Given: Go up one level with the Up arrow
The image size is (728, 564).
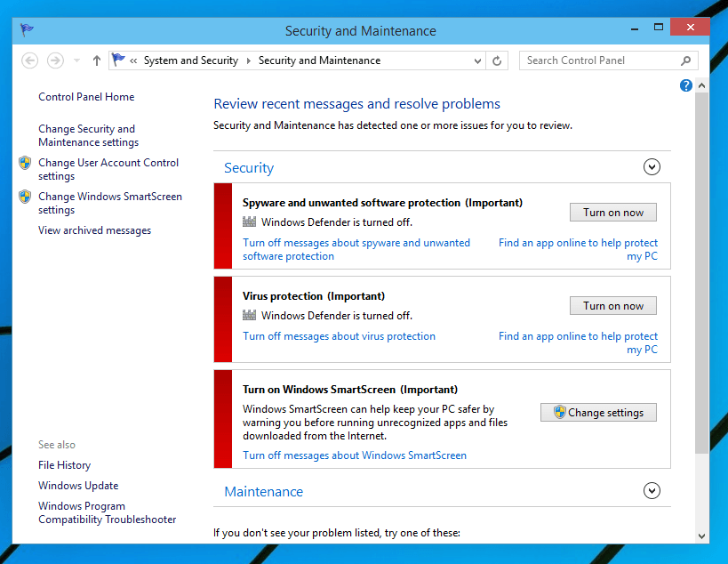Looking at the screenshot, I should pos(97,60).
